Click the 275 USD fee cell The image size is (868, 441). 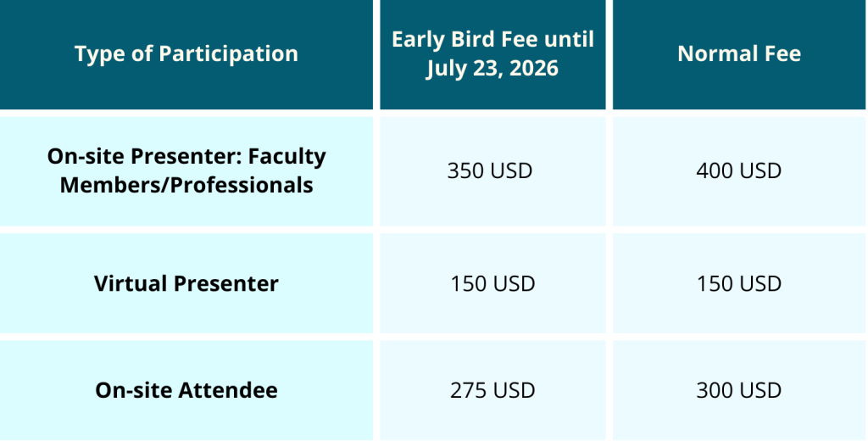click(x=492, y=391)
